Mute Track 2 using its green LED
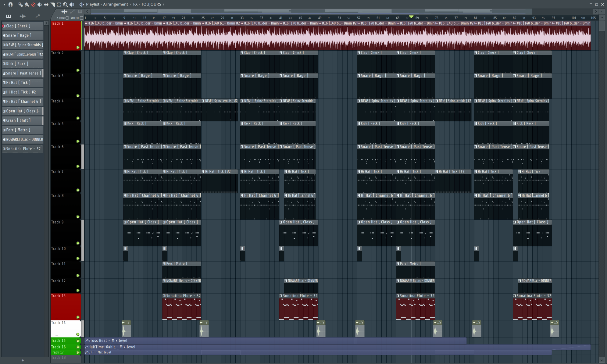607x364 pixels. pos(78,70)
